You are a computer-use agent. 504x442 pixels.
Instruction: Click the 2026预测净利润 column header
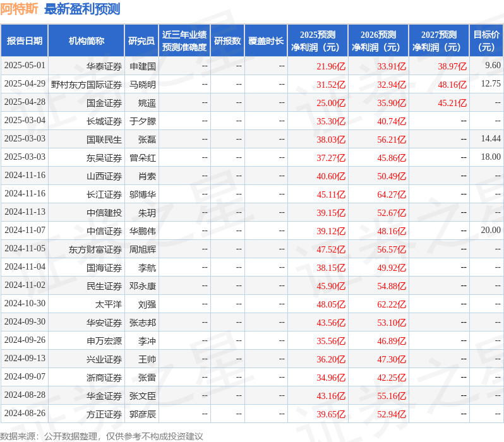click(378, 41)
